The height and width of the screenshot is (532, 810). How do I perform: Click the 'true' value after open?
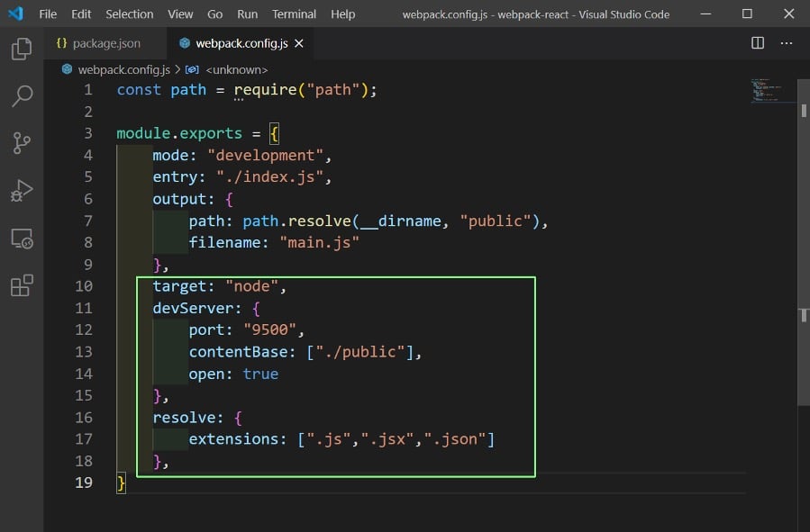(260, 374)
